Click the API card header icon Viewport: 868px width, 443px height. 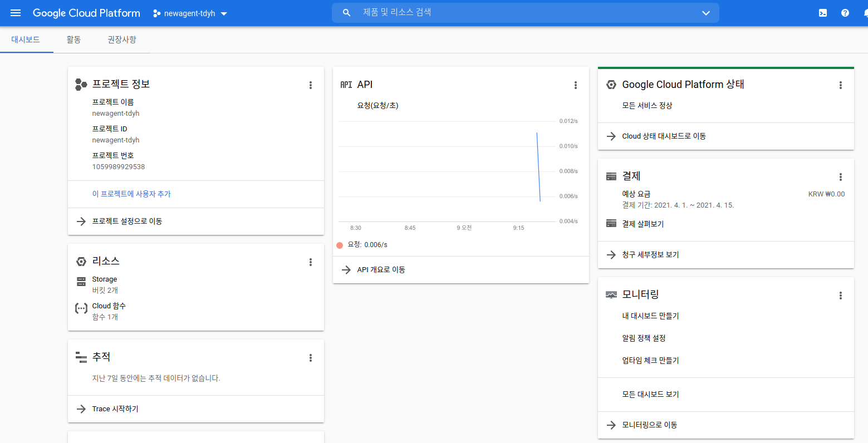346,85
